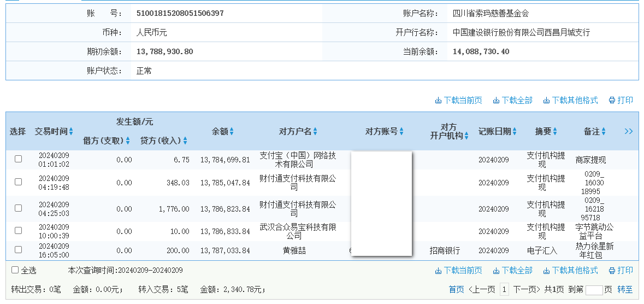Click top 下载其他格式 link
Screen dimensions: 644x304
(x=570, y=101)
